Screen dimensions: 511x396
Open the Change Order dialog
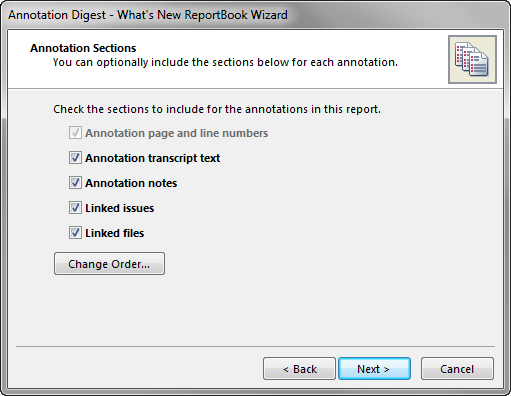click(x=109, y=264)
